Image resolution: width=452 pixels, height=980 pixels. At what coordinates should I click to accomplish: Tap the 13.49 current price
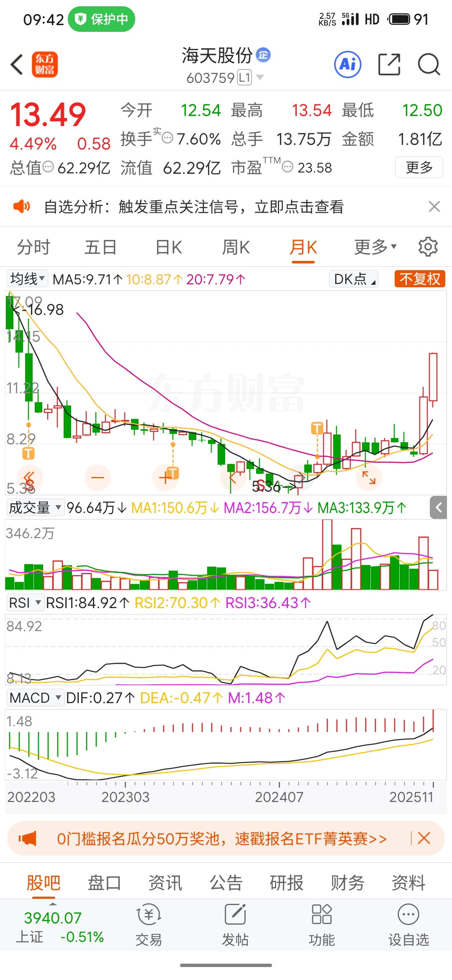48,114
